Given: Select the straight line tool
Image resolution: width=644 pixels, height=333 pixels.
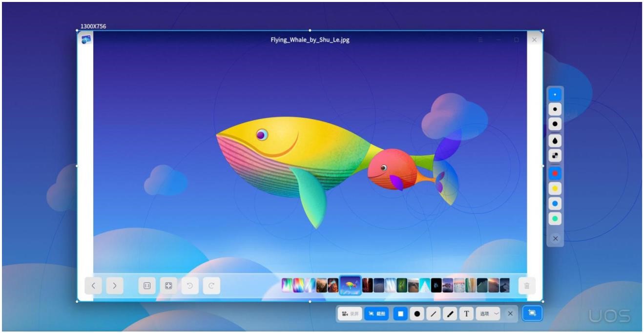Looking at the screenshot, I should click(x=434, y=314).
